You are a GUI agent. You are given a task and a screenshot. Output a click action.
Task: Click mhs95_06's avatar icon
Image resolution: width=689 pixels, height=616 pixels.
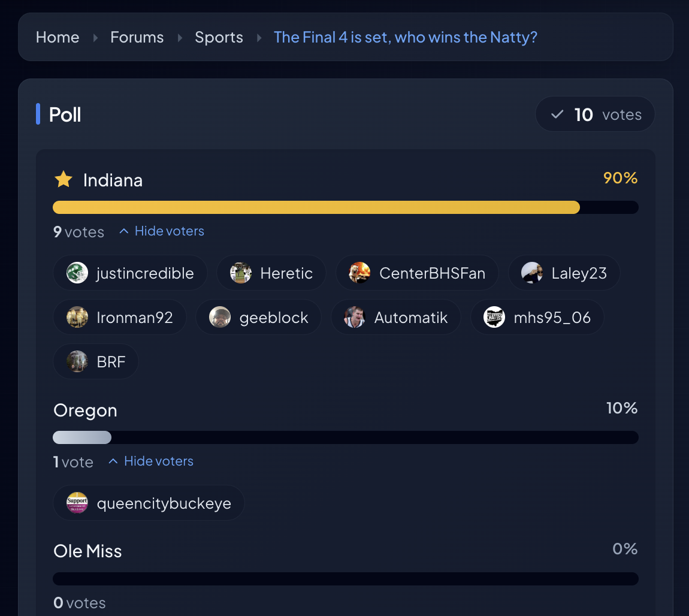pos(494,318)
